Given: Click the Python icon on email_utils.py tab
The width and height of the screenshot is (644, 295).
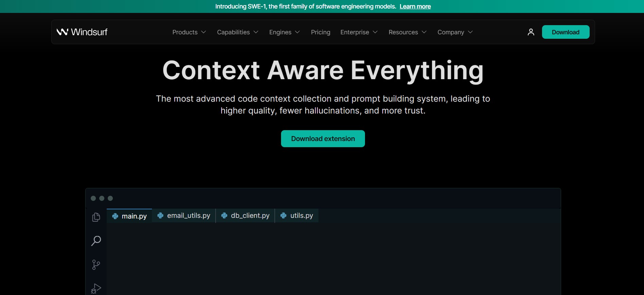Looking at the screenshot, I should (x=160, y=215).
